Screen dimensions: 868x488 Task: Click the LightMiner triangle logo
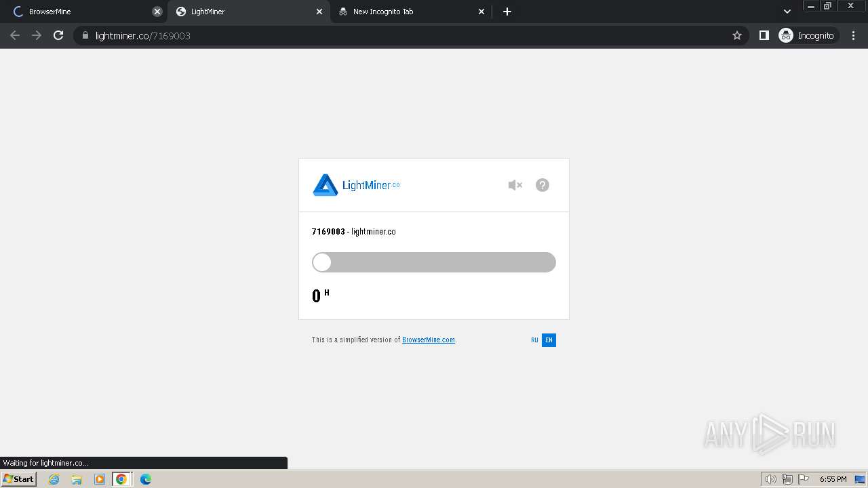click(x=325, y=185)
